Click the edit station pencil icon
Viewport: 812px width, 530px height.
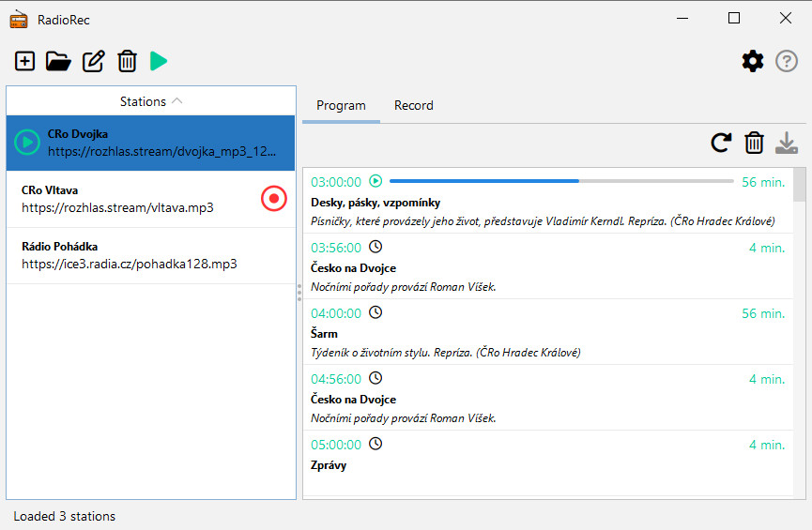[x=93, y=62]
